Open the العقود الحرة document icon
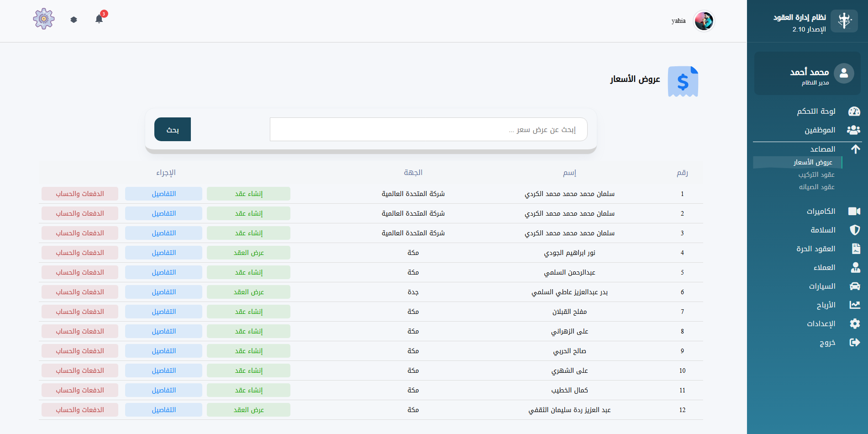 (x=854, y=249)
